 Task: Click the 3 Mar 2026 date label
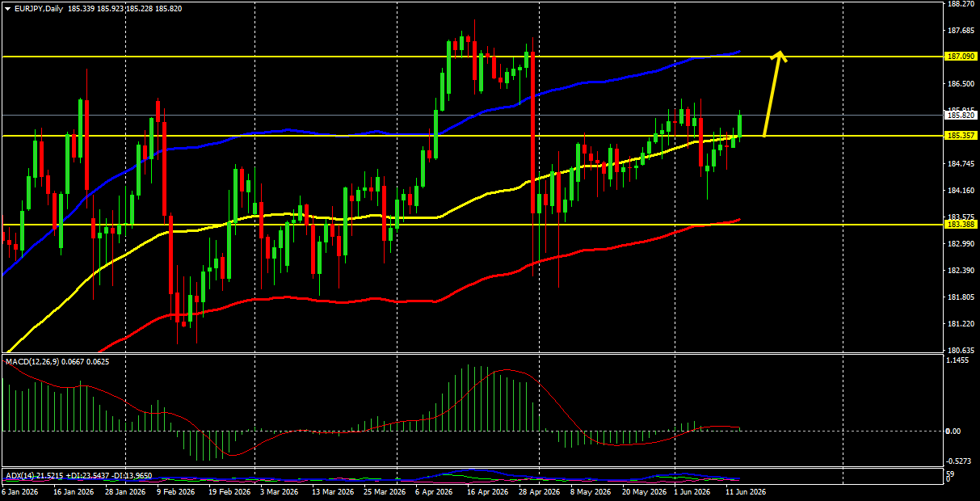click(x=280, y=491)
